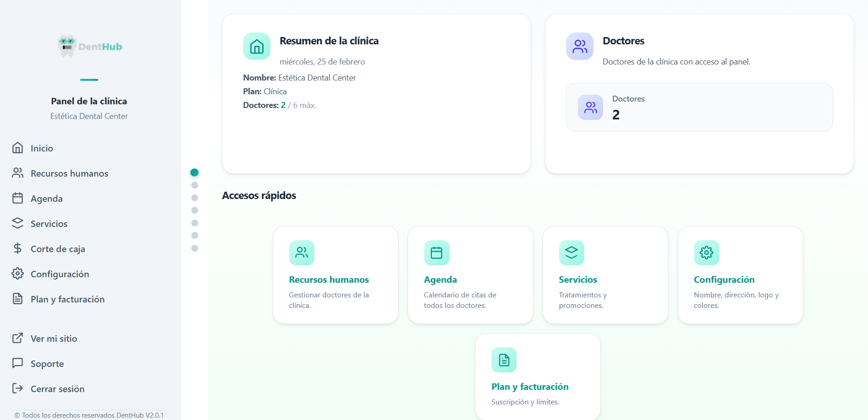Select Agenda in the sidebar navigation
The image size is (868, 420).
point(46,199)
